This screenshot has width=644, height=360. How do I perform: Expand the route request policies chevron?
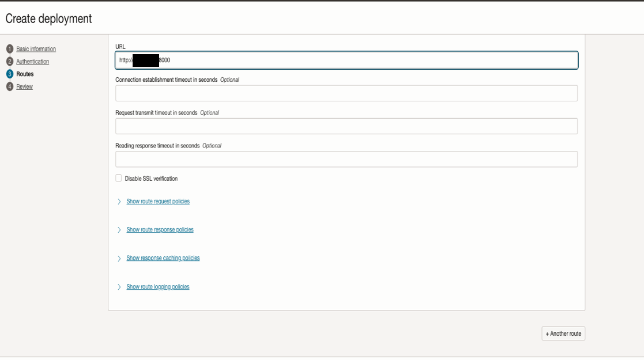point(118,201)
